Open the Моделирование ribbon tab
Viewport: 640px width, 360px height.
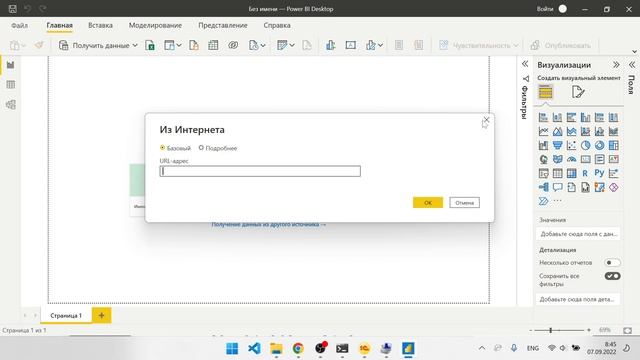click(x=156, y=25)
